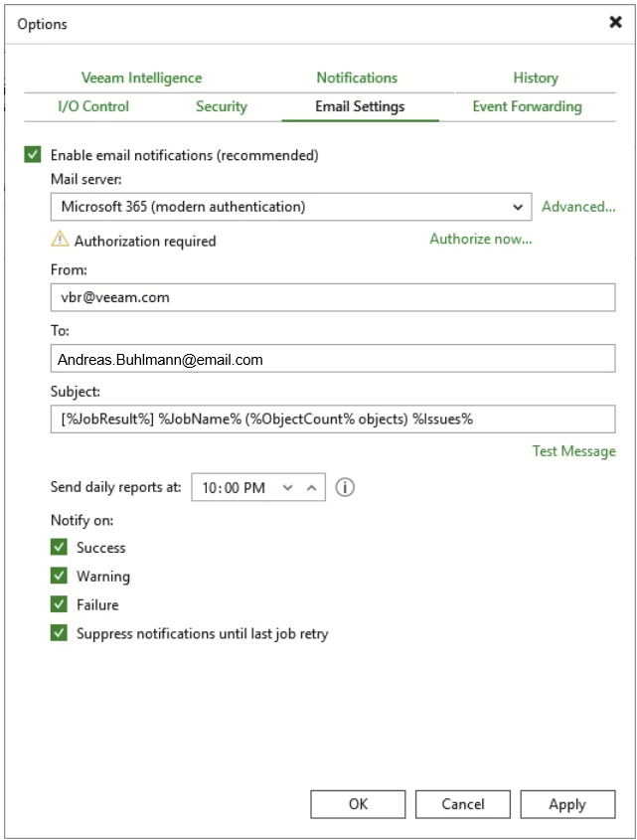
Task: Click the Subject input field
Action: tap(333, 419)
